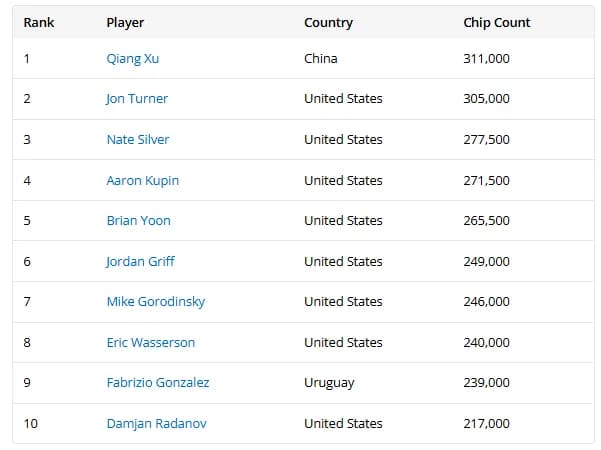Click the Player column header
The height and width of the screenshot is (450, 601).
point(125,23)
